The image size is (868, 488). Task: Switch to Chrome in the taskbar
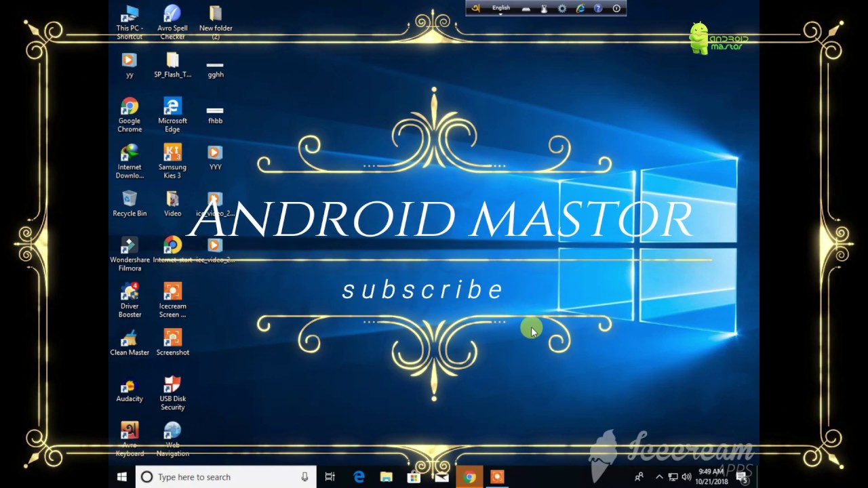tap(469, 477)
